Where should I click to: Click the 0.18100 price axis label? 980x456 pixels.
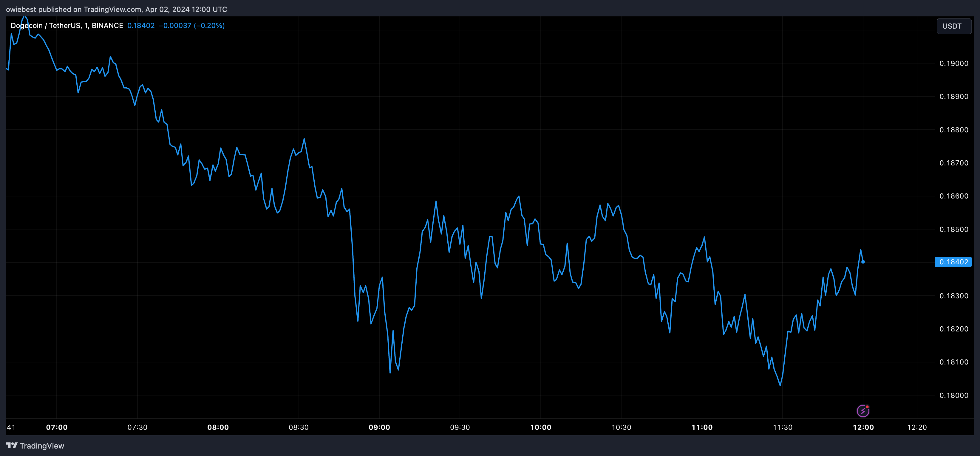coord(954,362)
